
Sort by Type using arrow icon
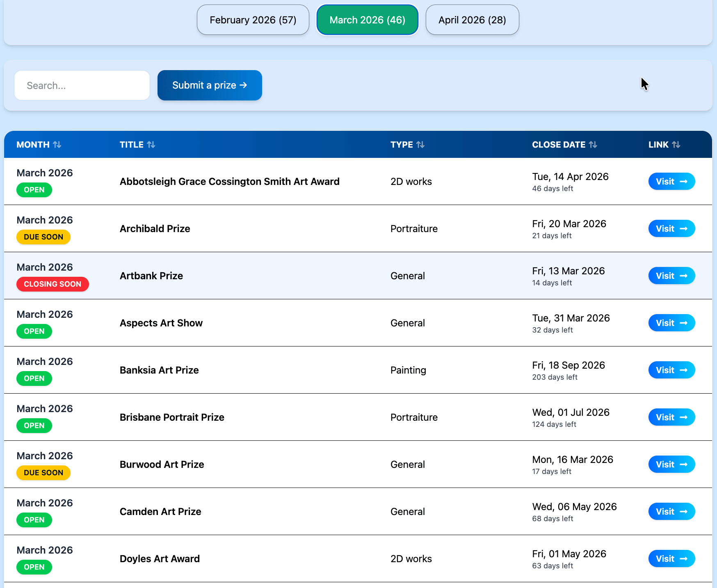(420, 145)
